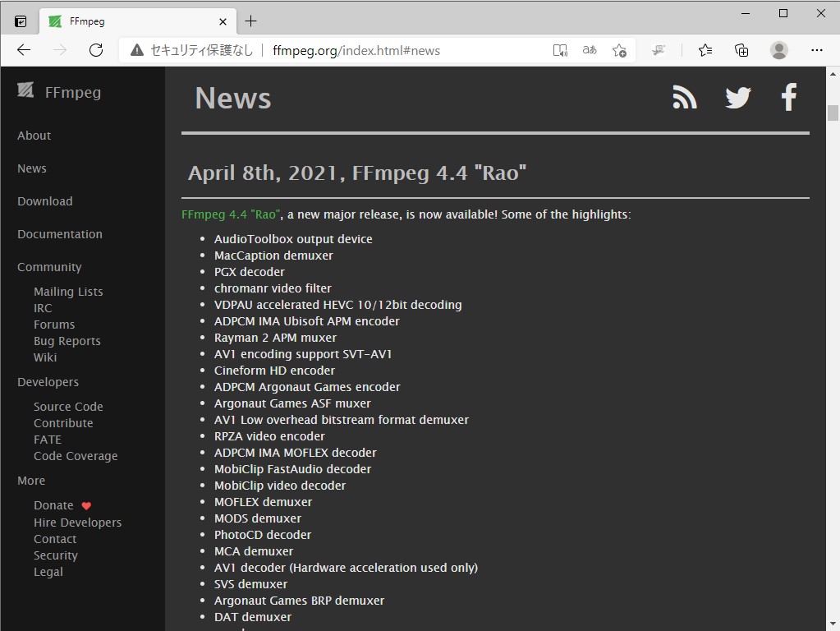
Task: Open the browser profile menu
Action: click(x=778, y=50)
